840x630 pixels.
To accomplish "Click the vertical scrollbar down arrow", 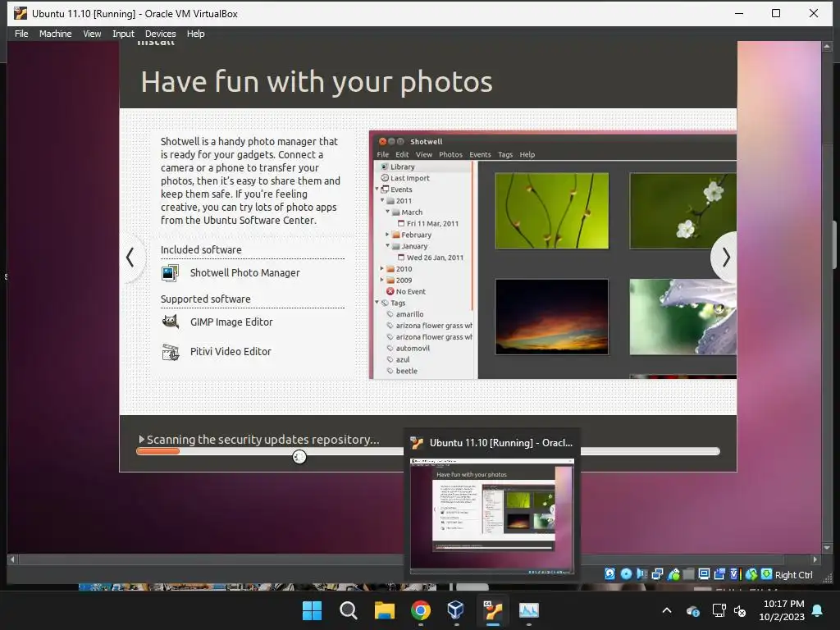I will click(827, 548).
